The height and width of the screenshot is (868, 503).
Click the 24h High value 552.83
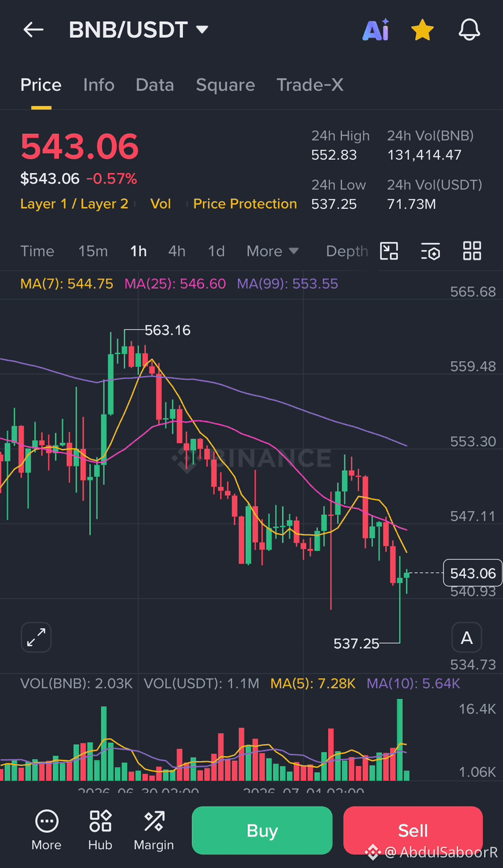click(334, 155)
